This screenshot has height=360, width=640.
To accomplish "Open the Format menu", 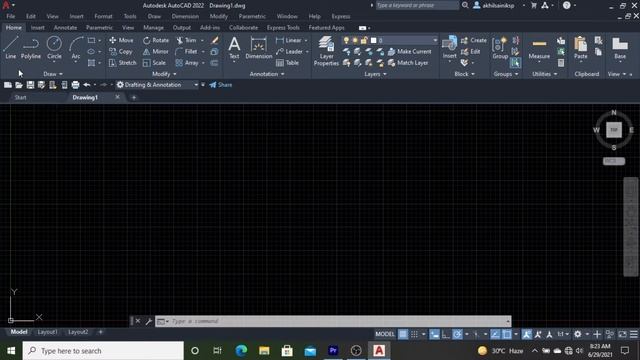I will pos(103,16).
